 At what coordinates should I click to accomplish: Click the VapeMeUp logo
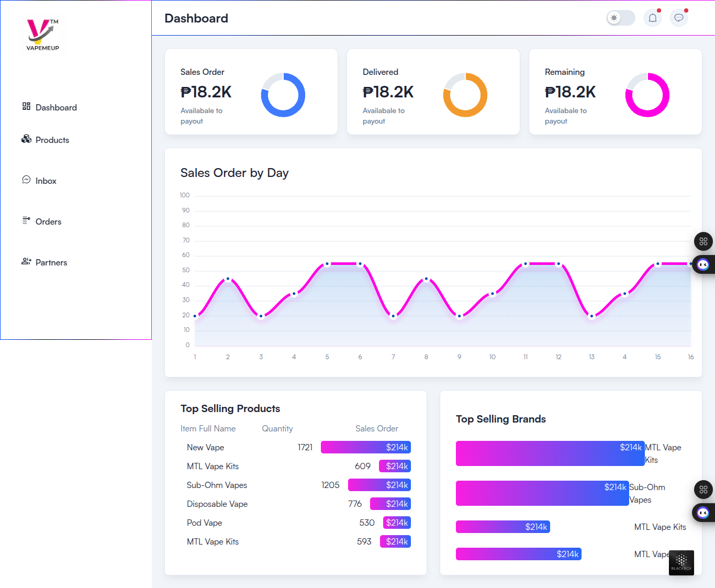pyautogui.click(x=42, y=35)
